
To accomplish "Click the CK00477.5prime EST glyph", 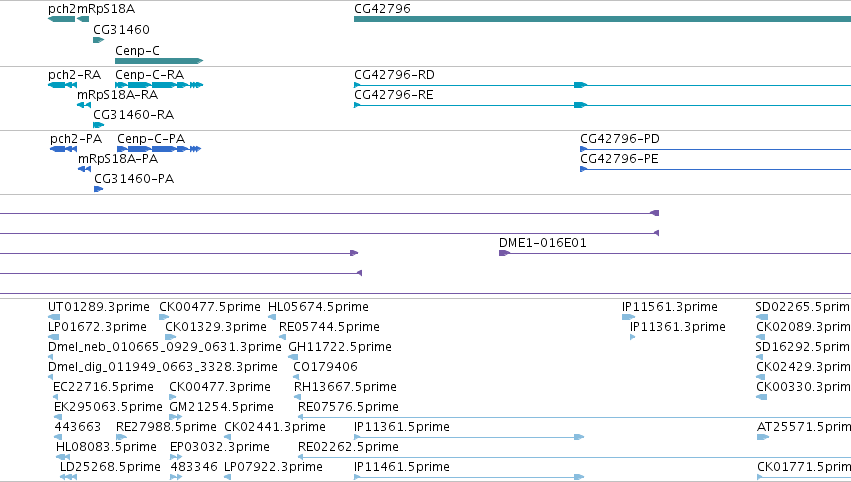I will pos(164,317).
